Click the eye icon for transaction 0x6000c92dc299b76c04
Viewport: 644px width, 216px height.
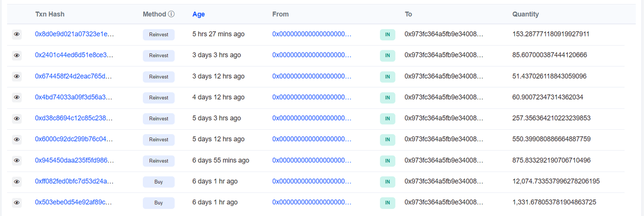pyautogui.click(x=17, y=139)
